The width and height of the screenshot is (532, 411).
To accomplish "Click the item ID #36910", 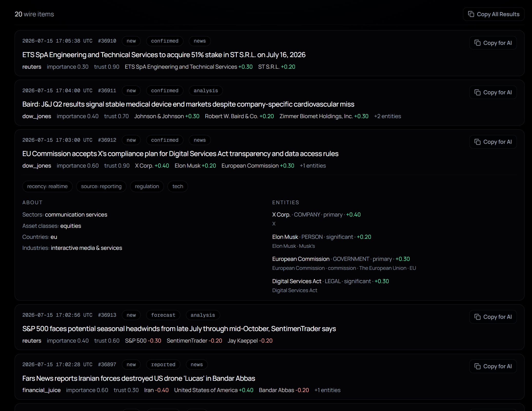I will [x=107, y=41].
